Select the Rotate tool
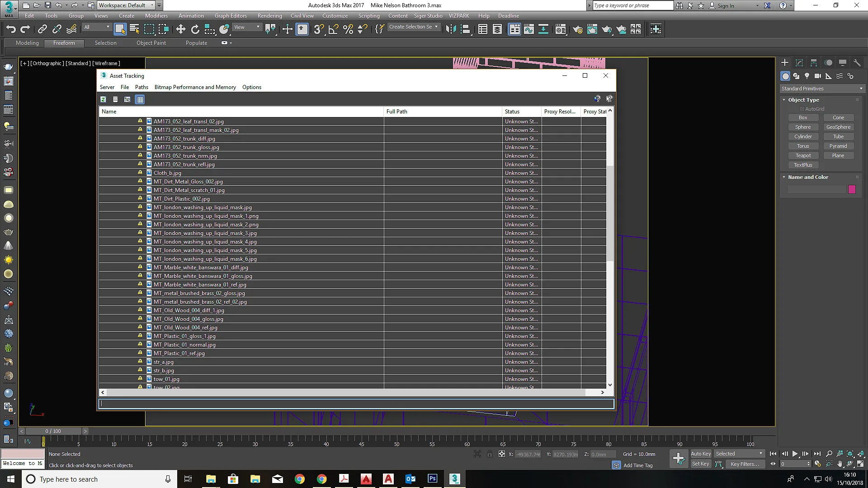Screen dimensions: 868x488 pos(195,29)
